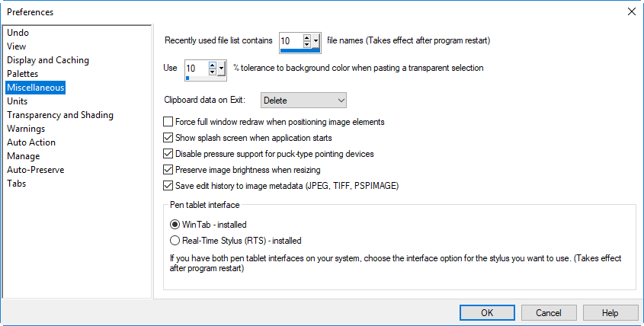
Task: Enable Force full window redraw checkbox
Action: (x=168, y=122)
